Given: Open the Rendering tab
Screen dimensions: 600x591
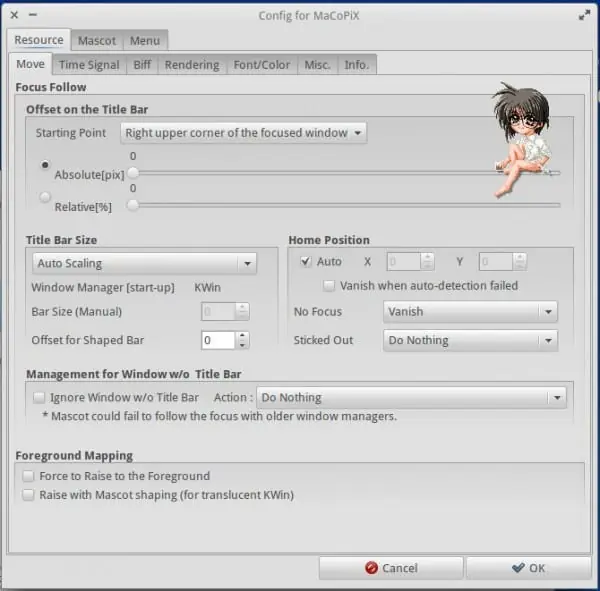Looking at the screenshot, I should (x=192, y=65).
